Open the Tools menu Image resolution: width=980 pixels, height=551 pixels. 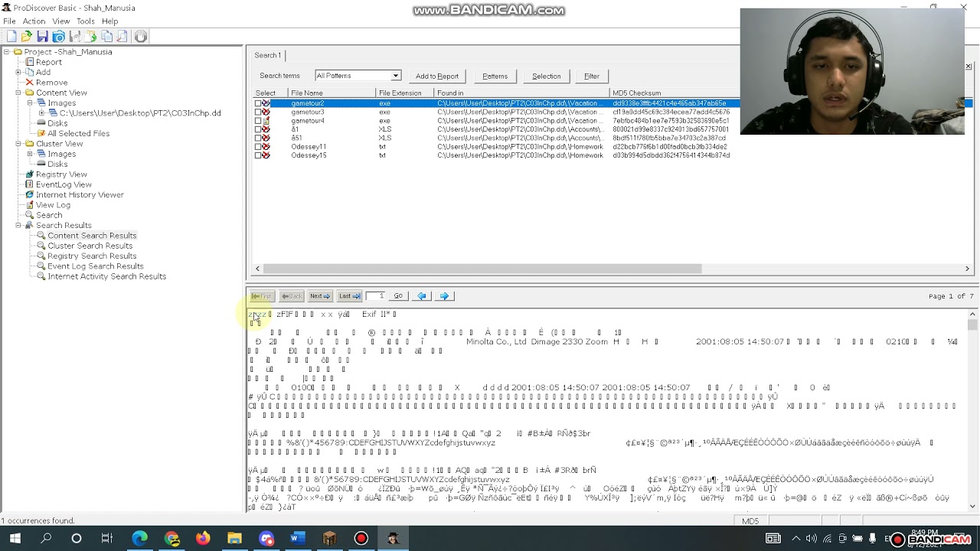point(86,21)
